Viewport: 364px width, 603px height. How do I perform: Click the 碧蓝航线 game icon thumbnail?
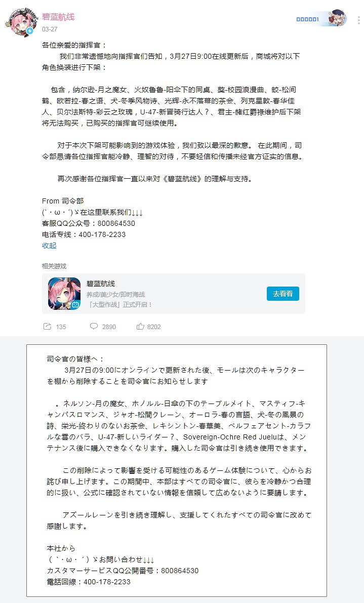click(64, 294)
